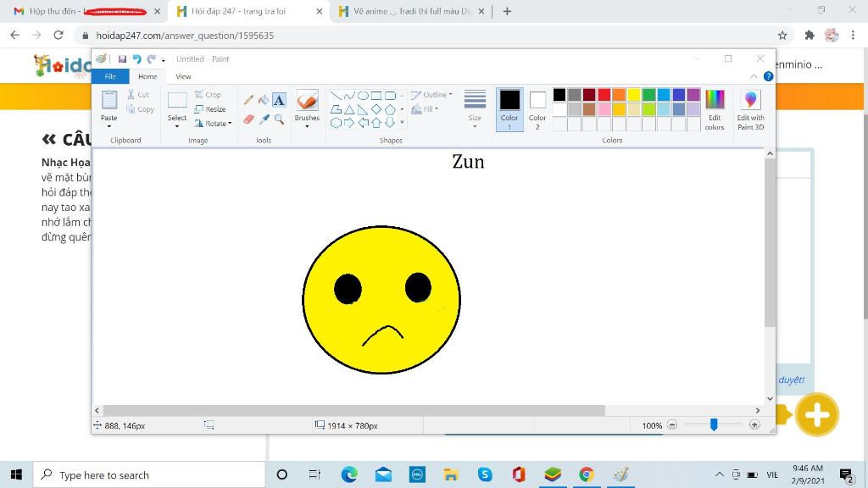This screenshot has height=488, width=868.
Task: Click the Paint horizontal scrollbar
Action: click(354, 411)
